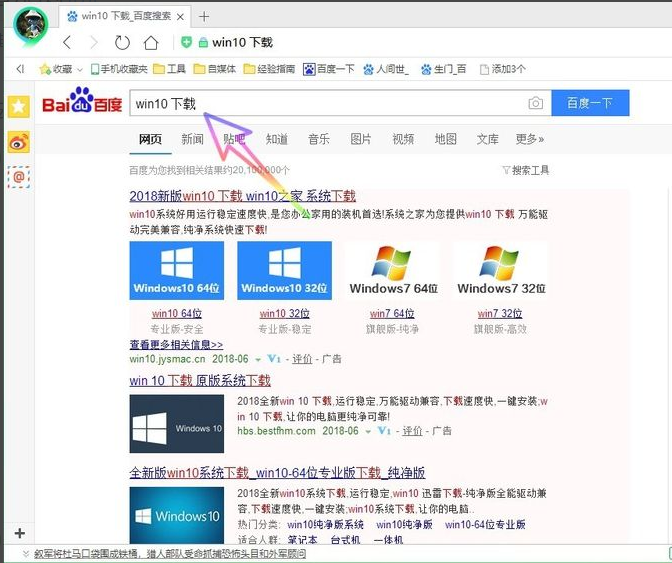672x563 pixels.
Task: Expand the 更多 search categories
Action: 530,139
